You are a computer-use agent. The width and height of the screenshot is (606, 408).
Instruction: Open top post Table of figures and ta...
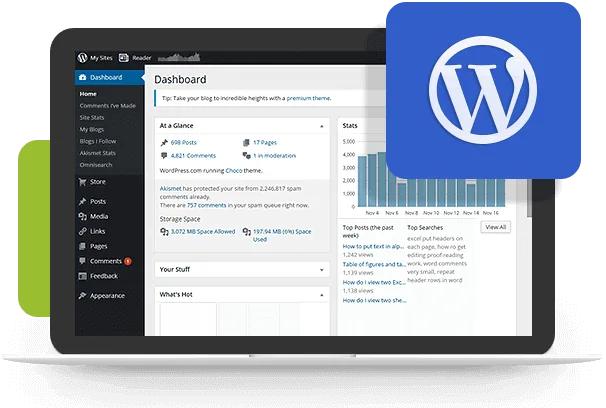[374, 264]
